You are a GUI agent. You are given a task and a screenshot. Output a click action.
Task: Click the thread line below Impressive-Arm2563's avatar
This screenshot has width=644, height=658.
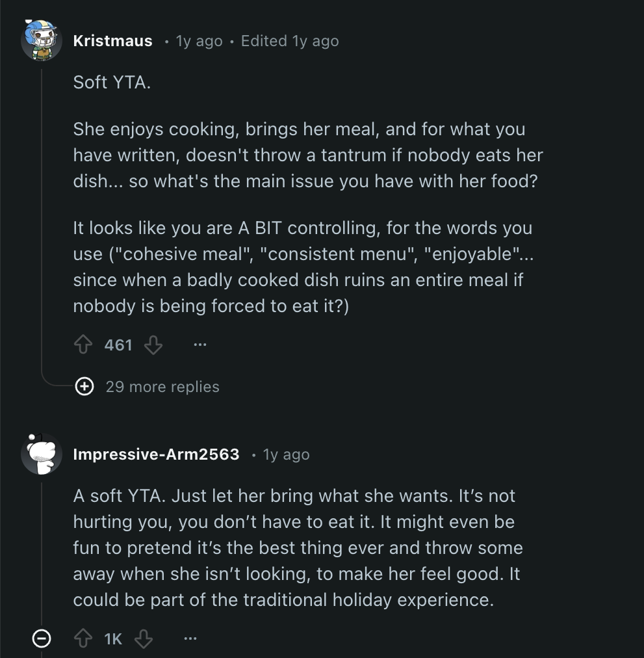[42, 553]
